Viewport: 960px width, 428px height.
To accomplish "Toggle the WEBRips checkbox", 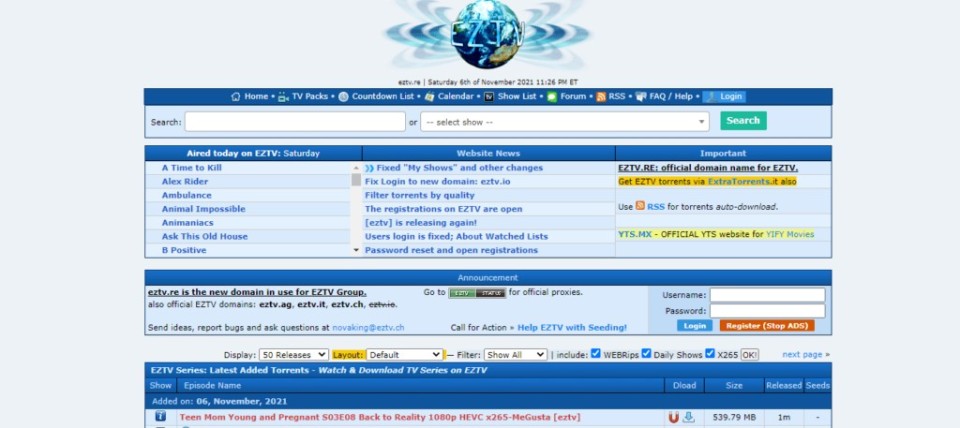I will coord(595,353).
